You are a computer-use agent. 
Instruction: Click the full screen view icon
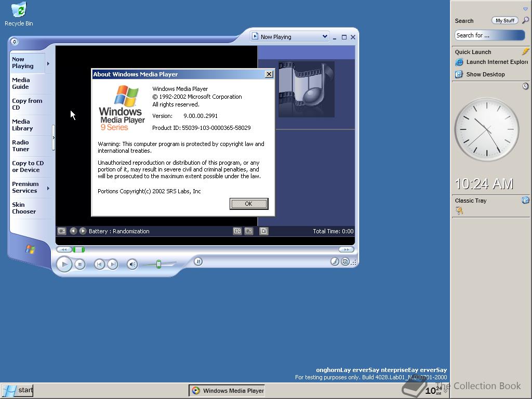pyautogui.click(x=249, y=231)
